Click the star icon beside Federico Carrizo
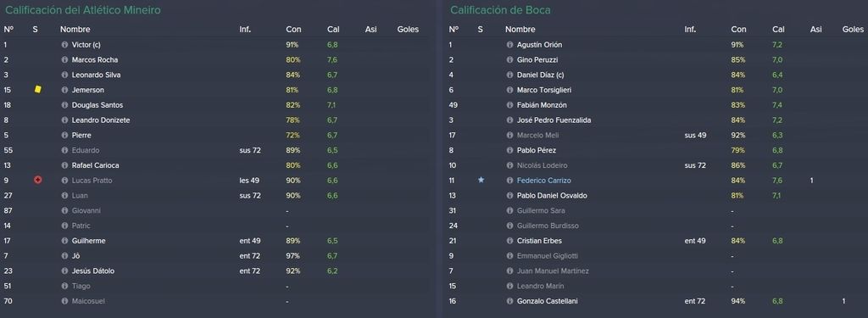868x318 pixels. click(x=481, y=180)
